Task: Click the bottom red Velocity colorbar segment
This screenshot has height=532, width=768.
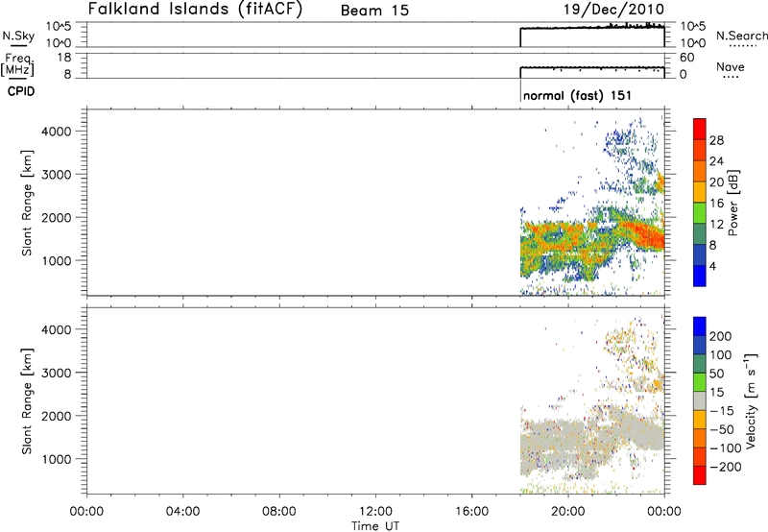Action: [700, 475]
